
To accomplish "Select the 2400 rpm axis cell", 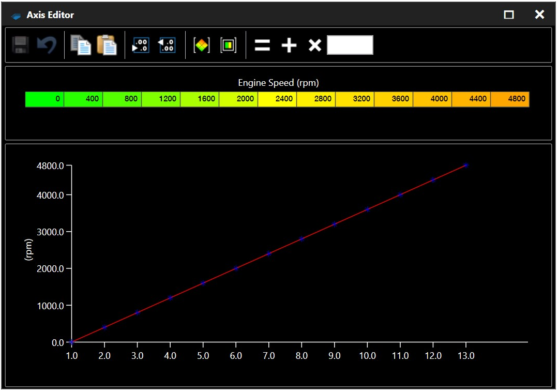I will click(277, 99).
